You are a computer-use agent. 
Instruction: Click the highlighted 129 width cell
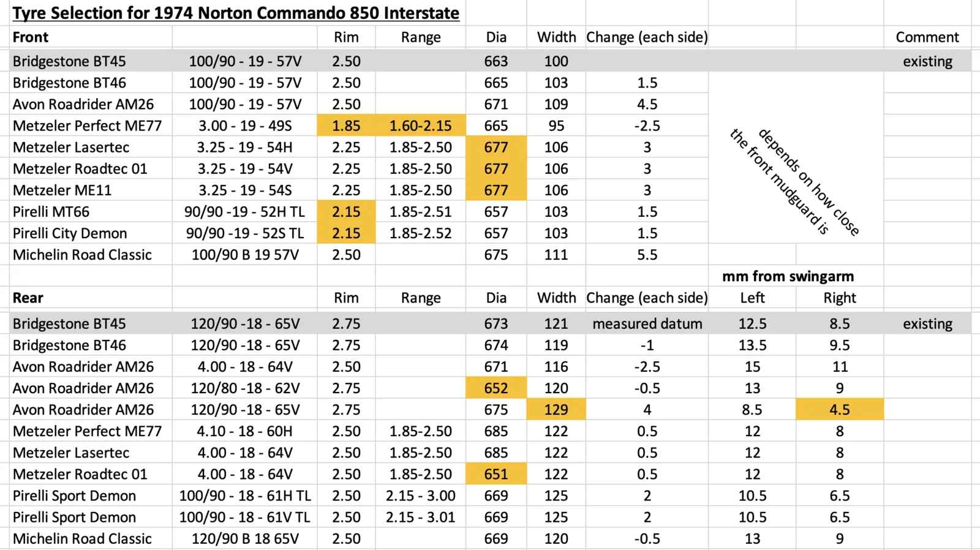click(x=556, y=410)
